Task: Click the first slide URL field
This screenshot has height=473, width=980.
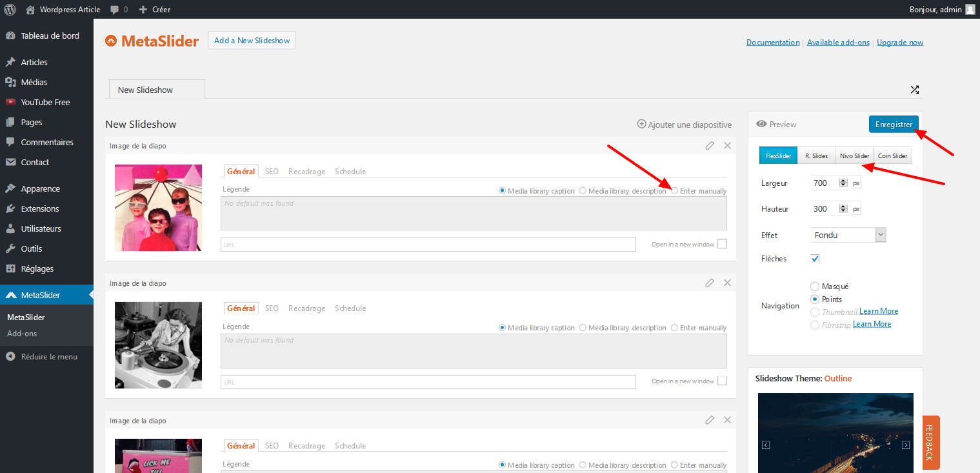Action: (x=428, y=245)
